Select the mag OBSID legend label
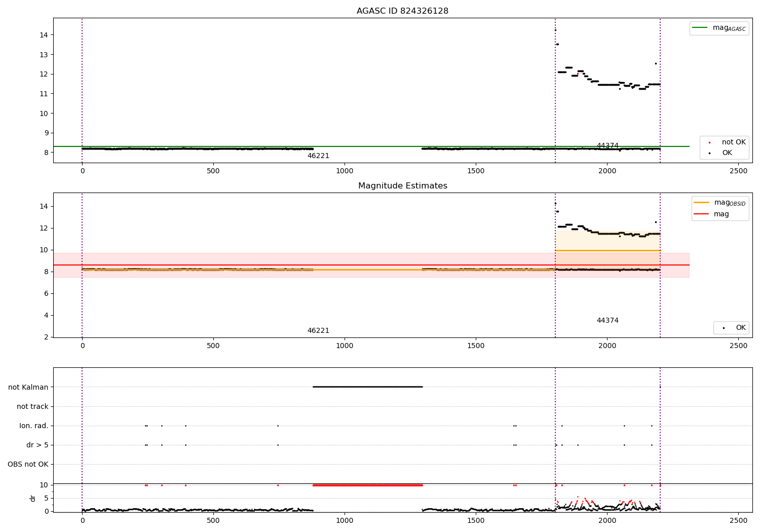The height and width of the screenshot is (532, 760). pyautogui.click(x=730, y=203)
